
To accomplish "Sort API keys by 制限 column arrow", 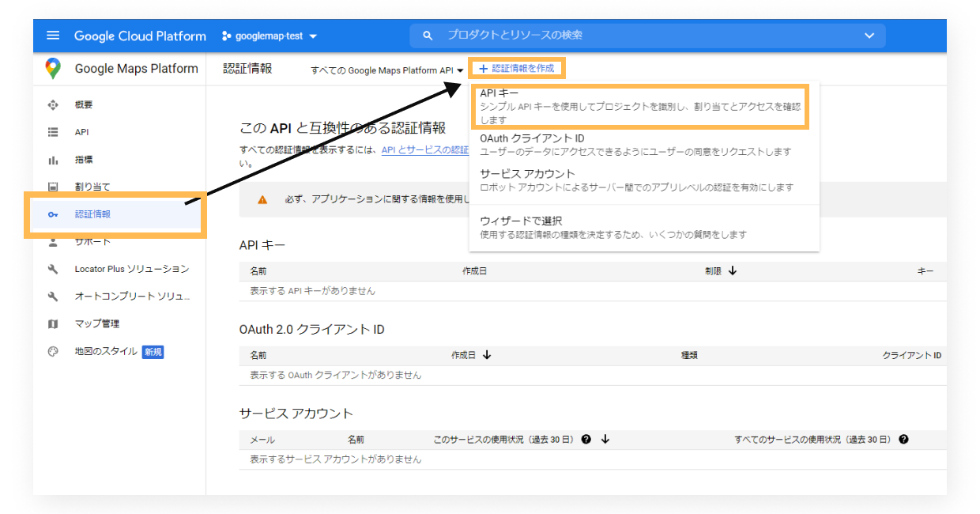I will point(732,270).
